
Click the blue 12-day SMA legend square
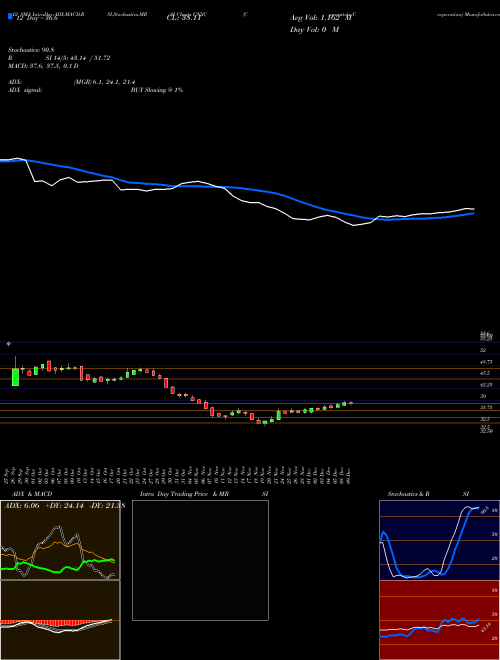point(10,16)
